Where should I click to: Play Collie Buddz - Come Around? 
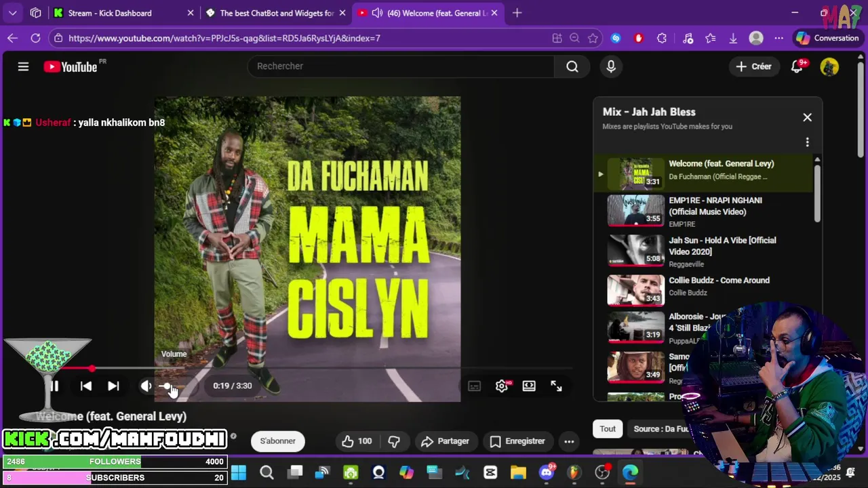pos(703,289)
